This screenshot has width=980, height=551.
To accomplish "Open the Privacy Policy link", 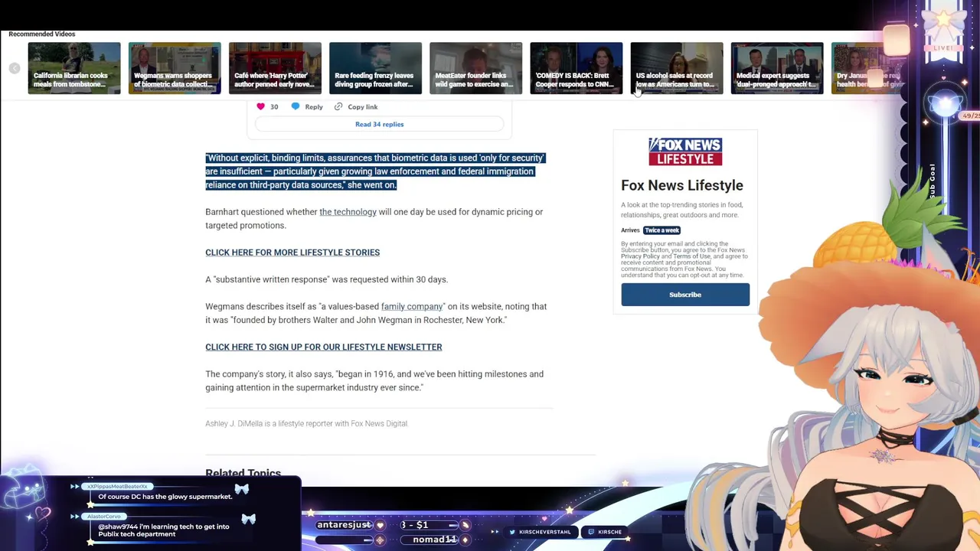I will 640,256.
